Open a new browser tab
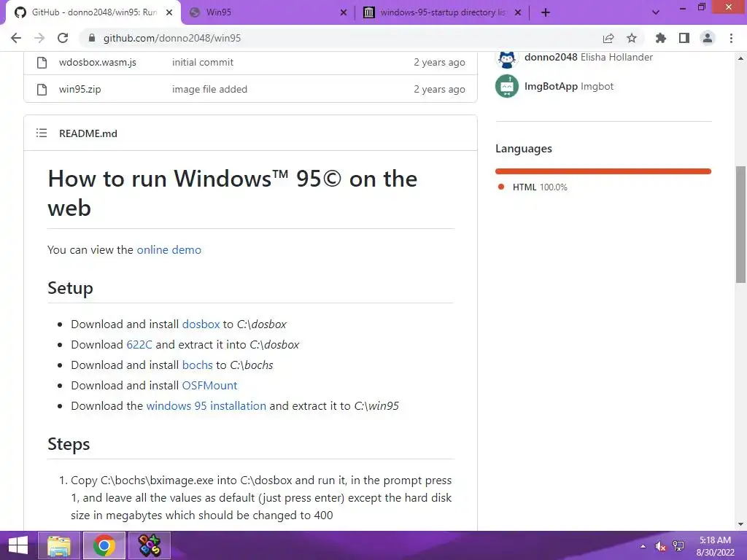 click(x=546, y=12)
